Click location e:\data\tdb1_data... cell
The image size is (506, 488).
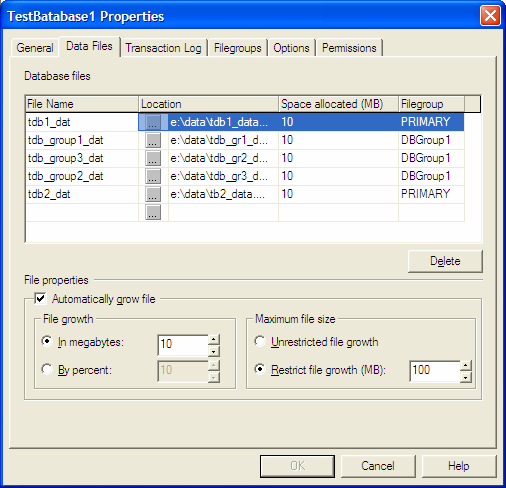point(223,122)
